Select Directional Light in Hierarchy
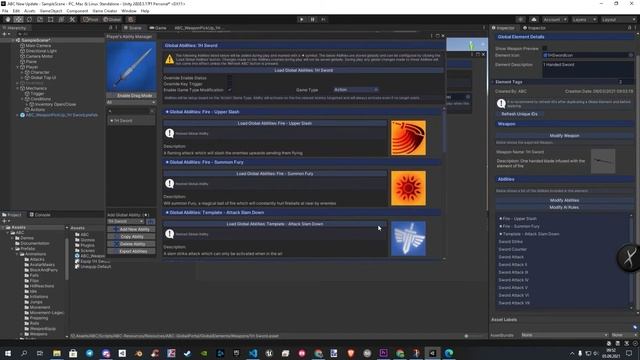This screenshot has width=640, height=360. click(x=41, y=51)
